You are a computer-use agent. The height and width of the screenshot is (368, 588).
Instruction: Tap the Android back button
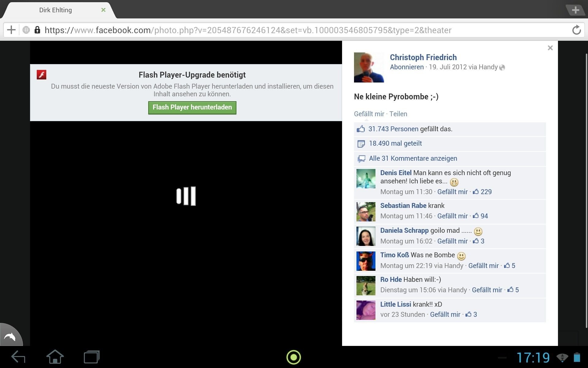18,357
